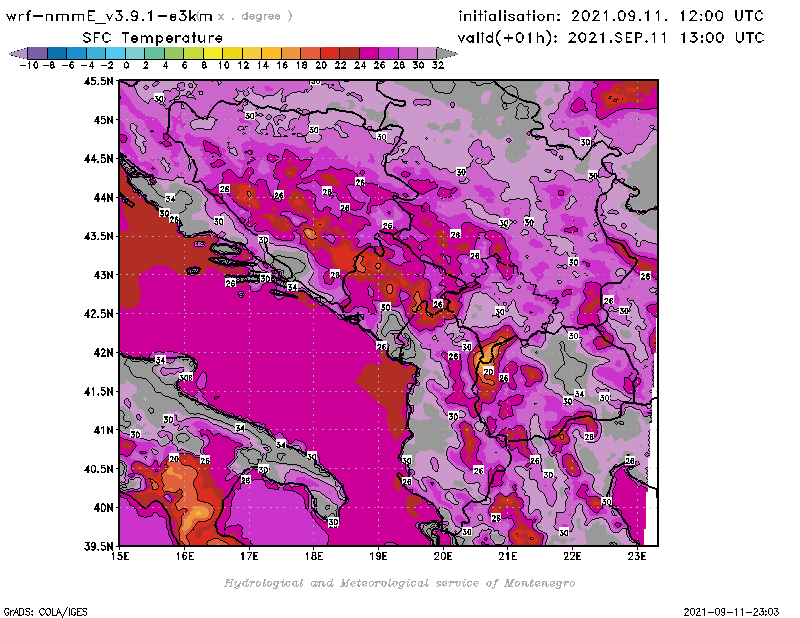This screenshot has width=800, height=618.
Task: Click the '43.5N' latitude label
Action: tap(98, 236)
